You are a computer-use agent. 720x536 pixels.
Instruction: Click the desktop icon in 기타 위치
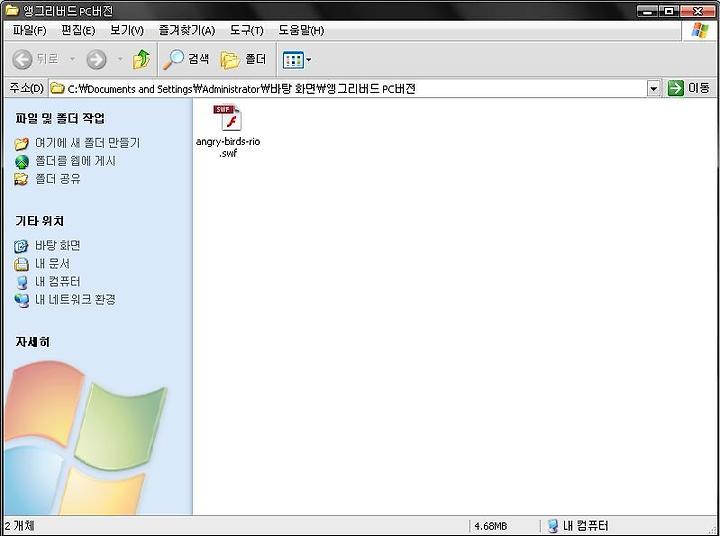(21, 247)
